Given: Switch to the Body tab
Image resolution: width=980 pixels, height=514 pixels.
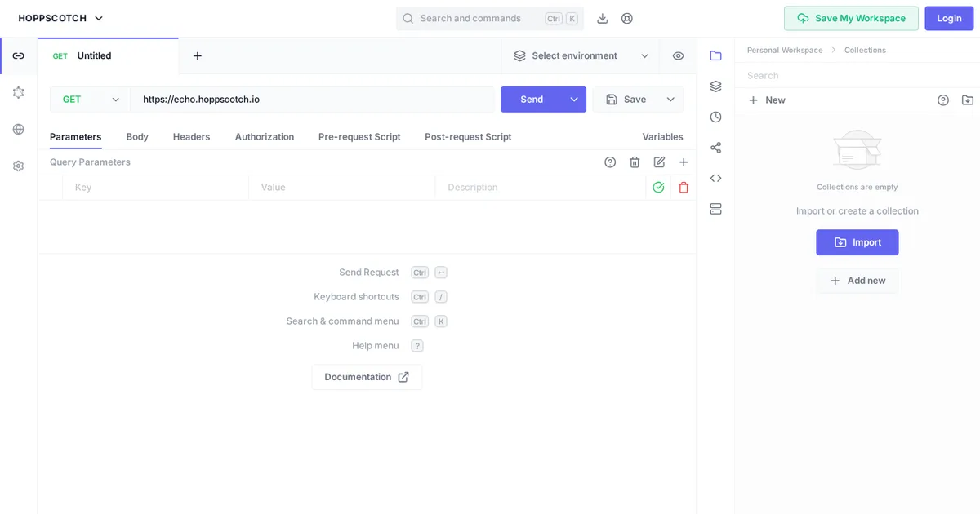Looking at the screenshot, I should coord(137,136).
